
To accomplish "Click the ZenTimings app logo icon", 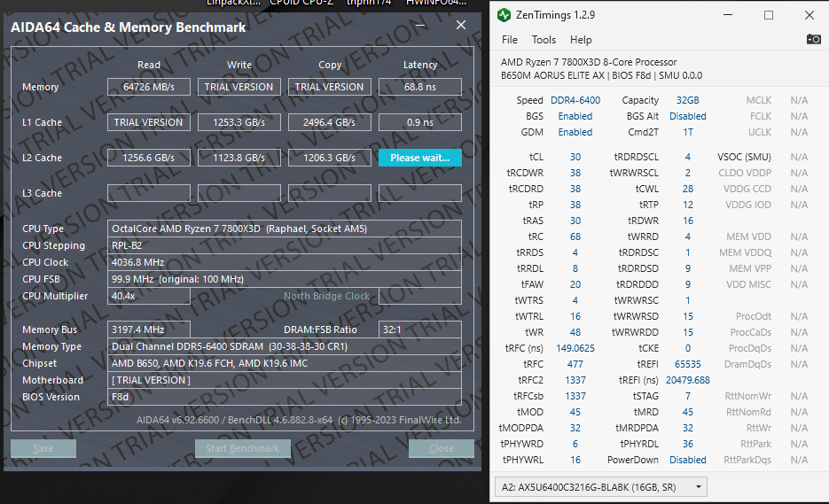I will pos(504,15).
